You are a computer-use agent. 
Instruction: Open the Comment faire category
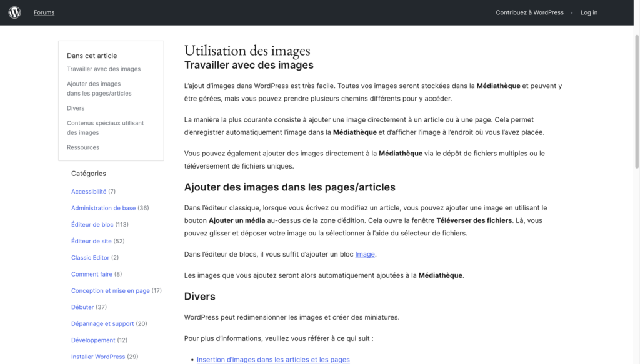[x=91, y=274]
